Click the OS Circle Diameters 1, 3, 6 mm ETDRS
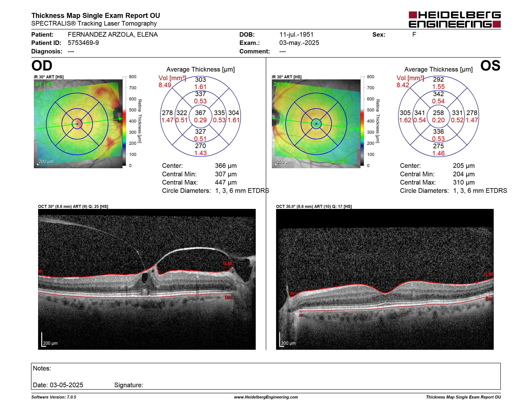This screenshot has height=411, width=532. click(x=480, y=191)
